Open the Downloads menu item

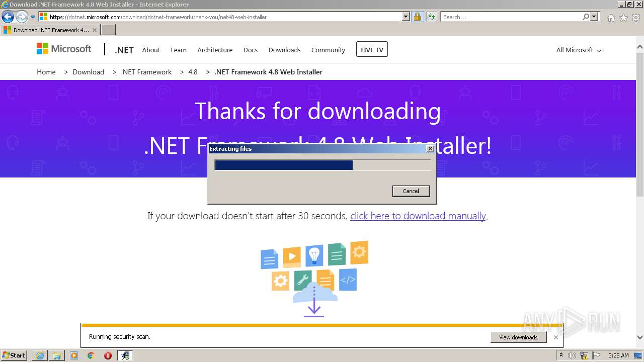coord(284,50)
